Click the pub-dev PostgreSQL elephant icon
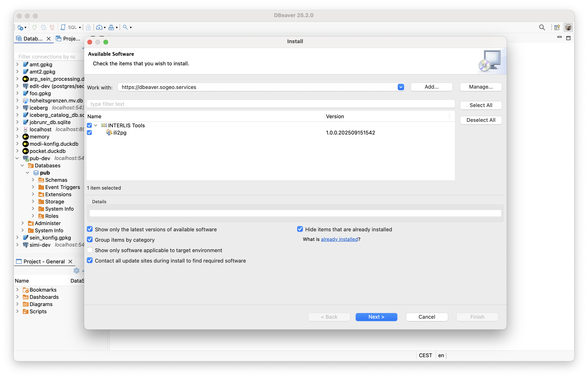 [26, 158]
